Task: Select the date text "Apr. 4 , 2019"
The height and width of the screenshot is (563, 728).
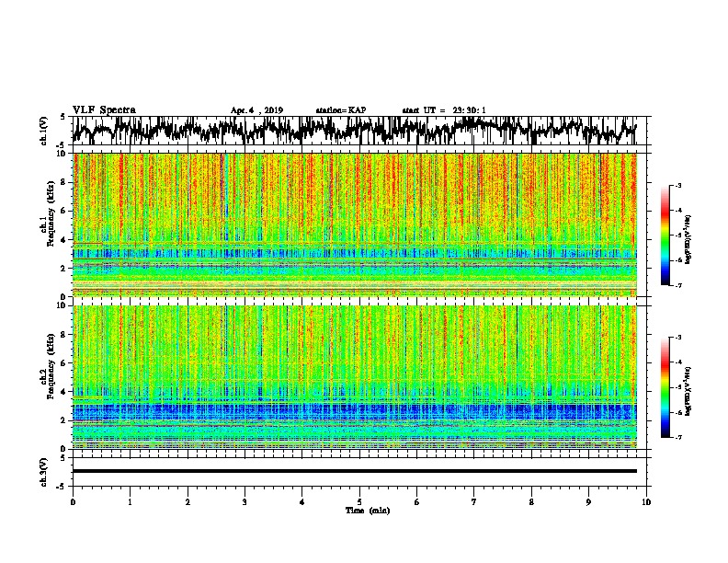Action: 256,110
